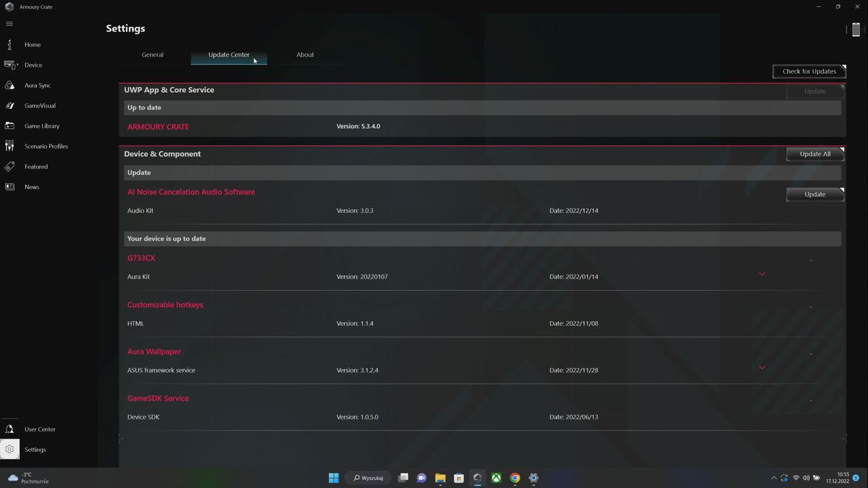
Task: Click the G733CX device title
Action: [x=141, y=258]
